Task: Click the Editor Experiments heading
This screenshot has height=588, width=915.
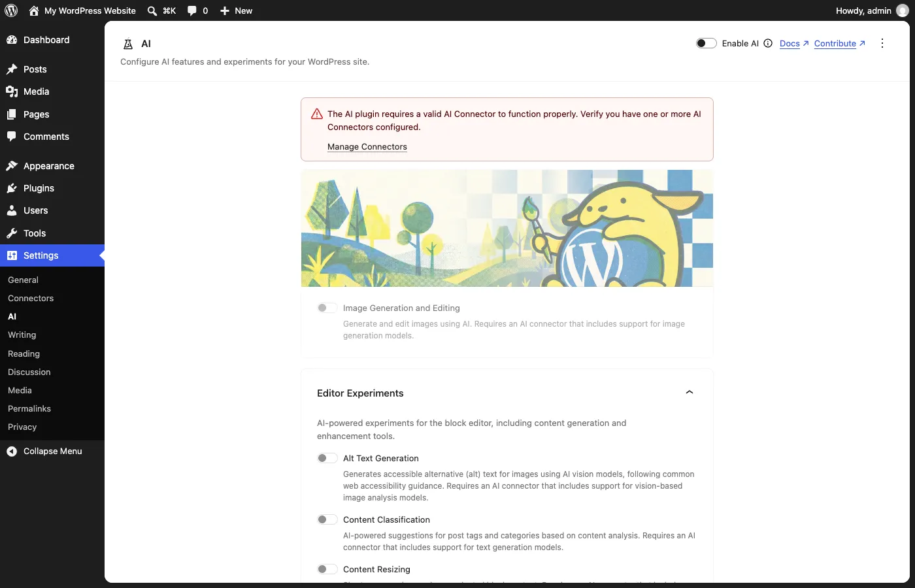Action: (360, 393)
